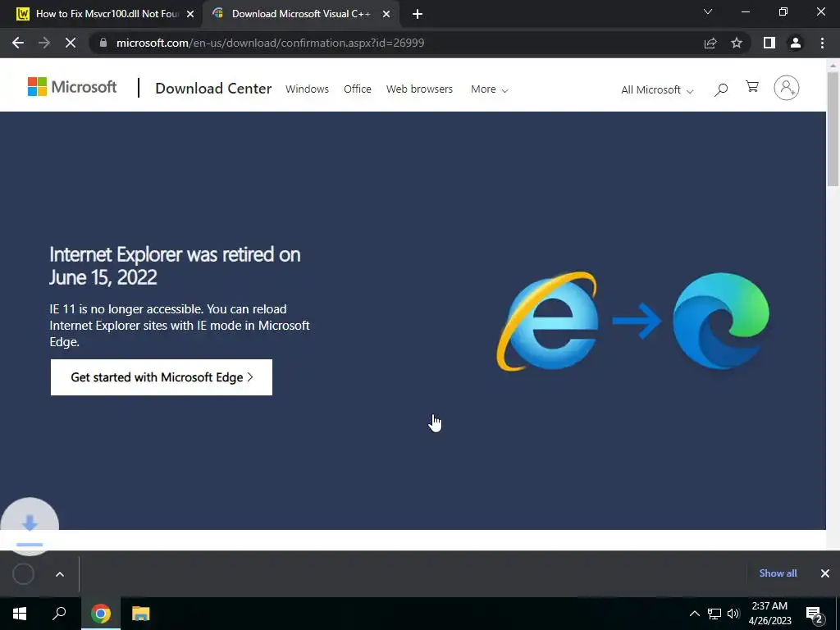This screenshot has height=630, width=840.
Task: Go back to the previous page
Action: (18, 43)
